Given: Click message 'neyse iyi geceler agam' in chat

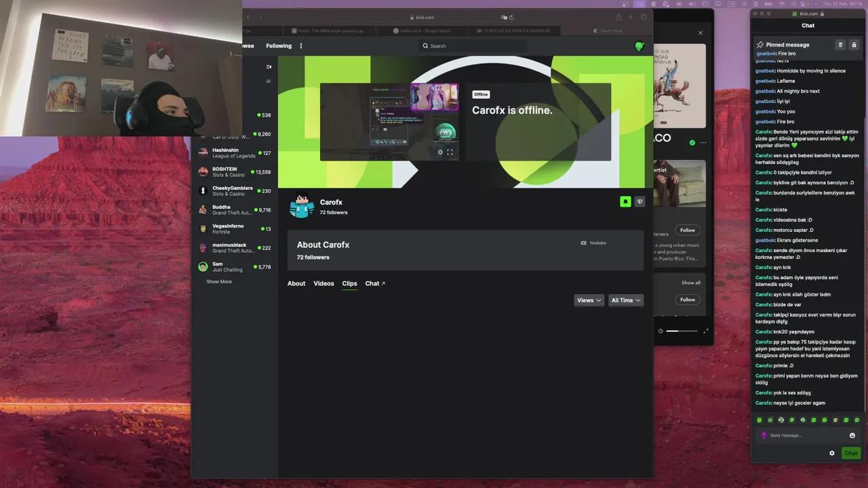Looking at the screenshot, I should pos(800,403).
